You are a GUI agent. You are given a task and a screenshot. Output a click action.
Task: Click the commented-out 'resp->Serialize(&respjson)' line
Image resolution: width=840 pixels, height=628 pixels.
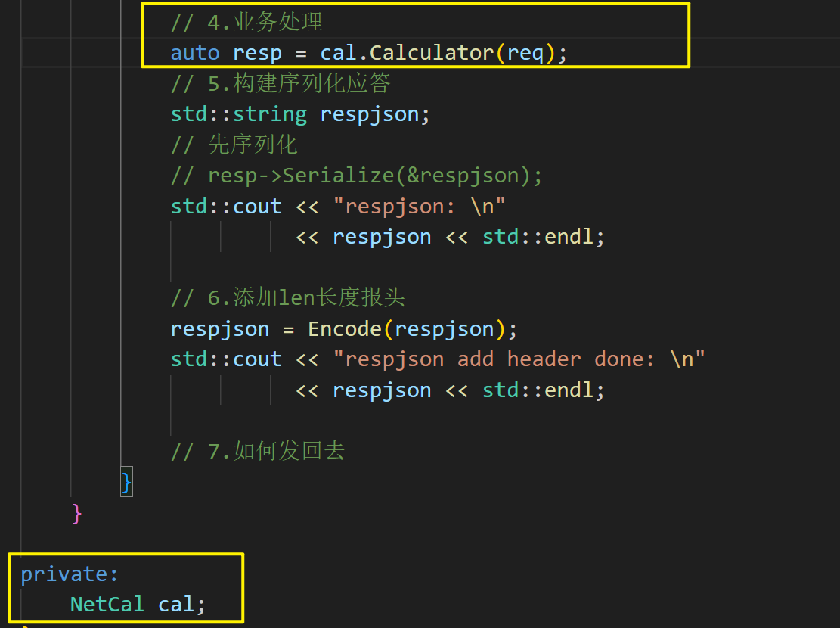tap(357, 176)
